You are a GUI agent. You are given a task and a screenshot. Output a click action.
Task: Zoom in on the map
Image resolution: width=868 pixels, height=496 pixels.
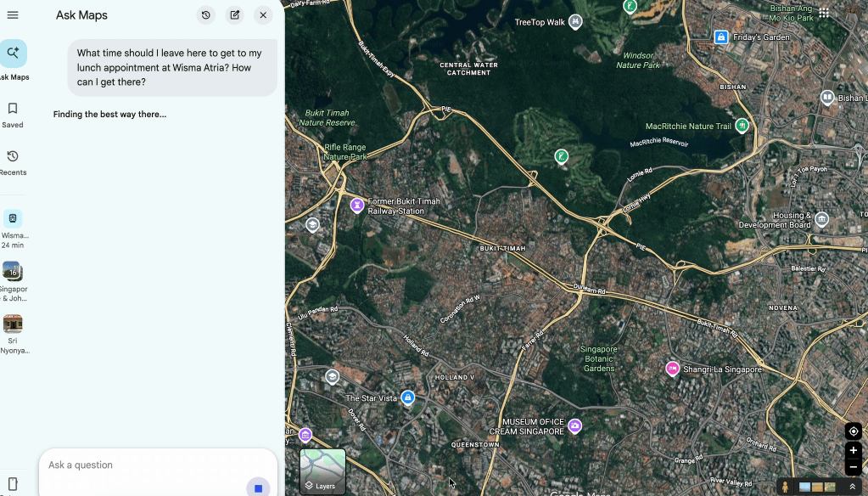(853, 450)
